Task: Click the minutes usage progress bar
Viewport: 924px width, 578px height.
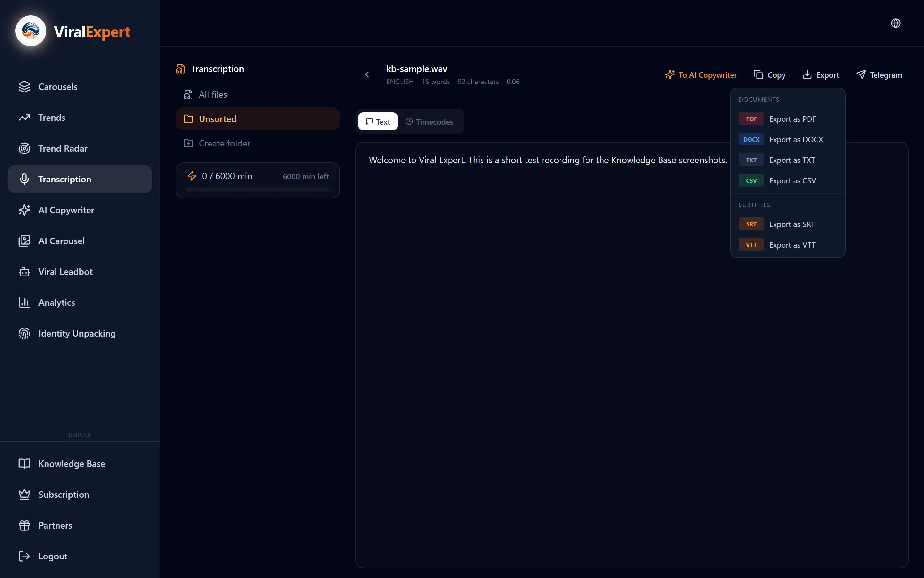Action: click(x=258, y=189)
